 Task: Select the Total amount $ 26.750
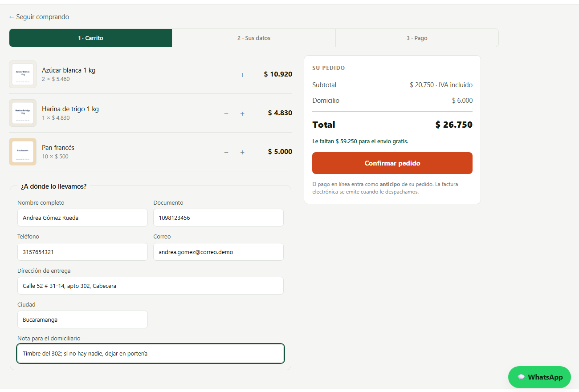(x=454, y=125)
